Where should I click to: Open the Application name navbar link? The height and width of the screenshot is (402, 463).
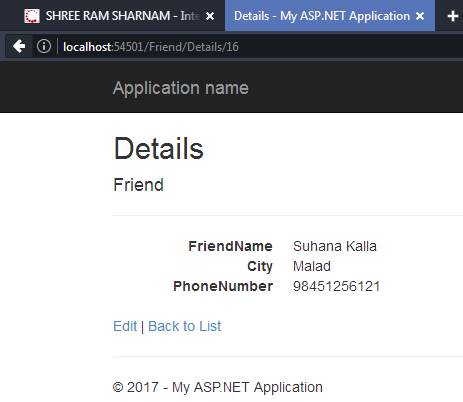181,88
